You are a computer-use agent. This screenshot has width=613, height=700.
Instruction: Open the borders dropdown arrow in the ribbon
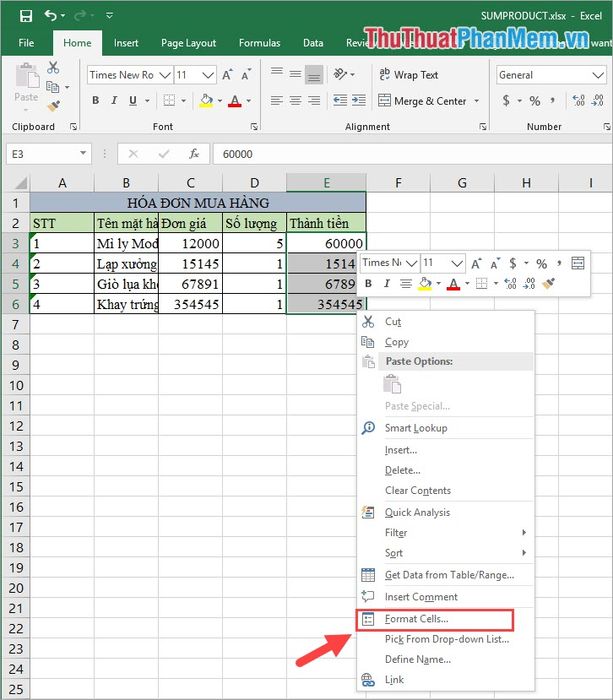[x=183, y=101]
